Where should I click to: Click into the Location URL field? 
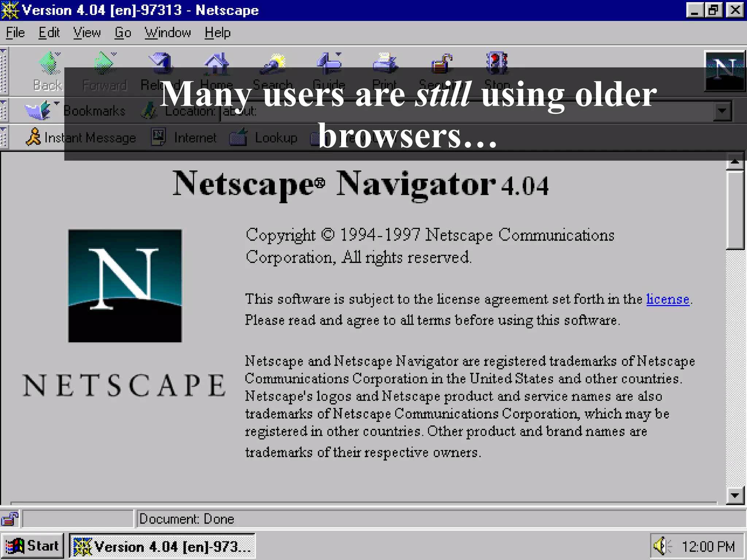coord(467,111)
